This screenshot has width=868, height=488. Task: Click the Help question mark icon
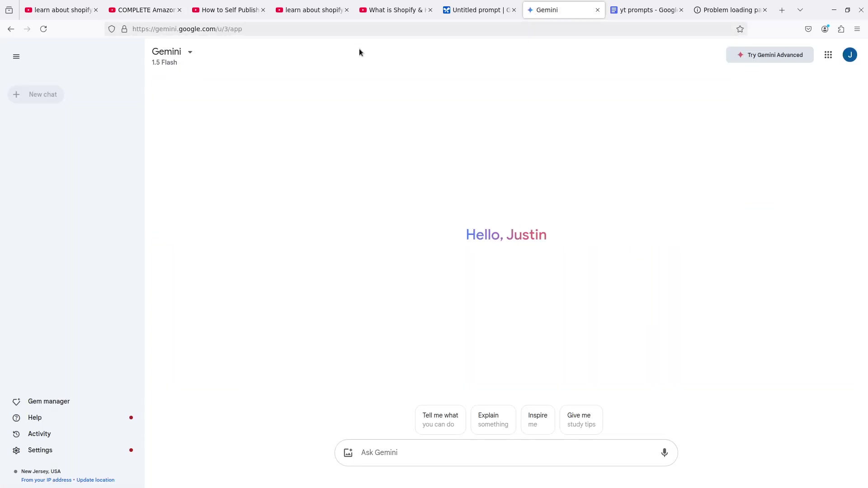tap(16, 418)
